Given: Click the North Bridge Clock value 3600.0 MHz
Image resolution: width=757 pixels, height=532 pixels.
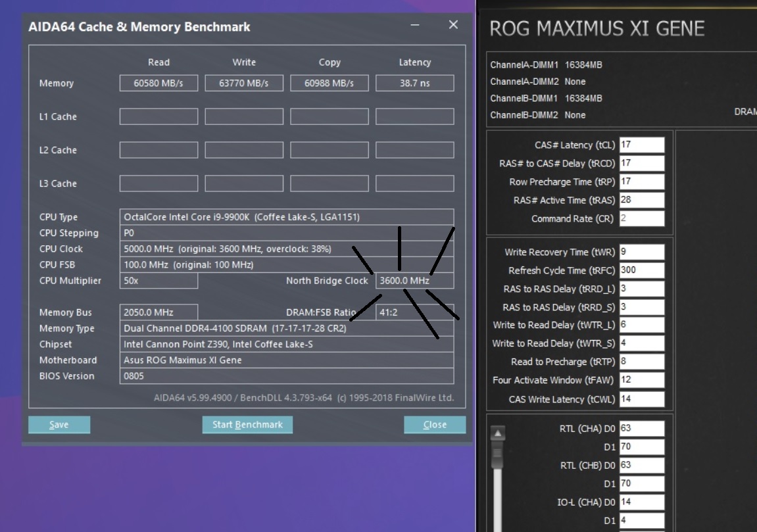Looking at the screenshot, I should pyautogui.click(x=415, y=281).
